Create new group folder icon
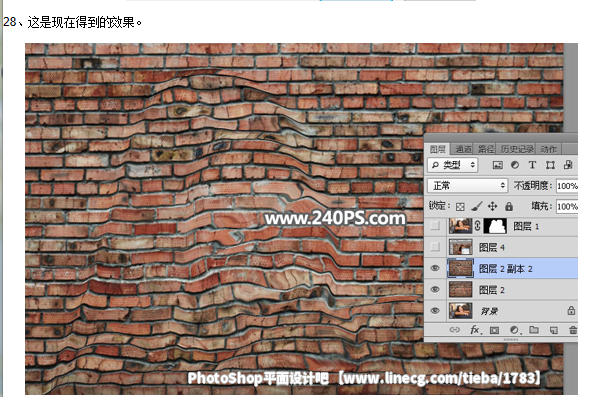 (534, 330)
